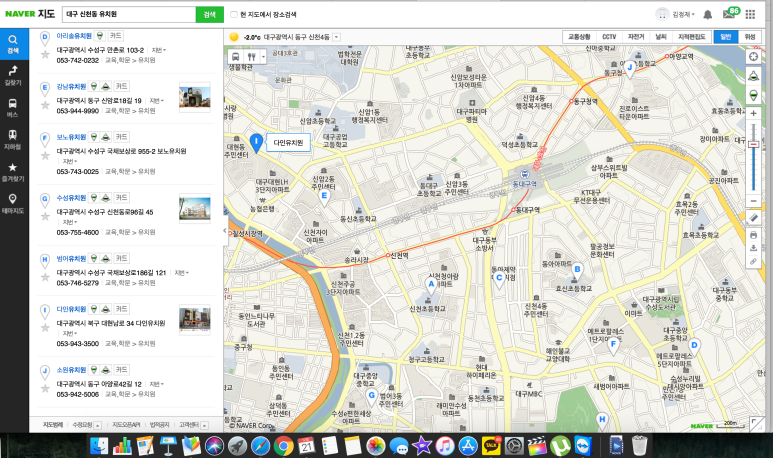Switch to the 지적편집도 cadastral tab
Image resolution: width=773 pixels, height=458 pixels.
[x=692, y=37]
